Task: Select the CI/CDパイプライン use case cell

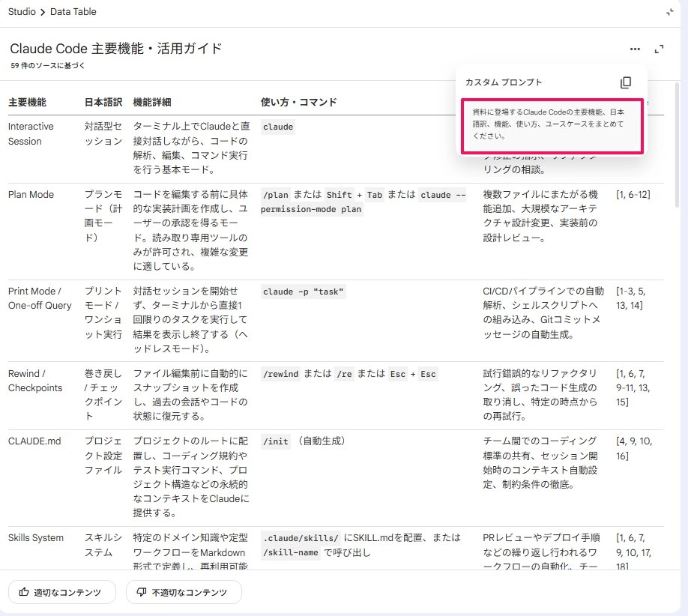Action: point(543,312)
